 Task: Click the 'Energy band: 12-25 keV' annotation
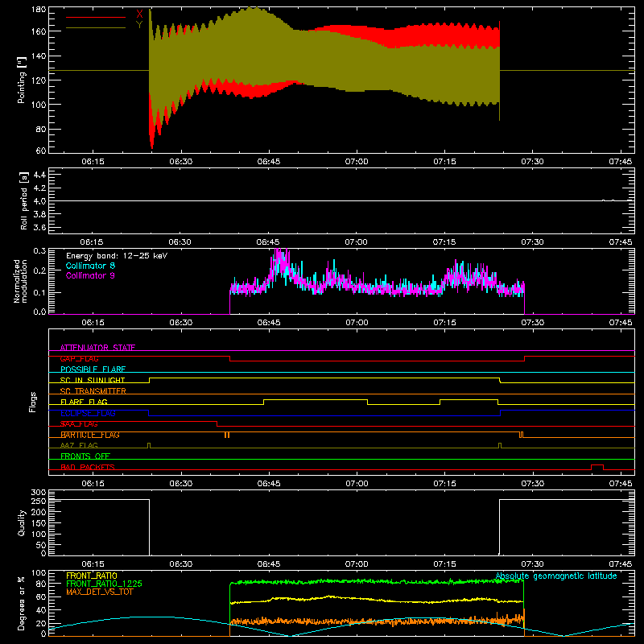117,256
